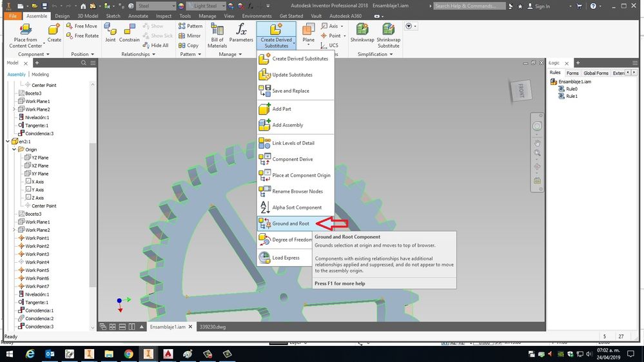Select Add Part menu entry

click(295, 109)
